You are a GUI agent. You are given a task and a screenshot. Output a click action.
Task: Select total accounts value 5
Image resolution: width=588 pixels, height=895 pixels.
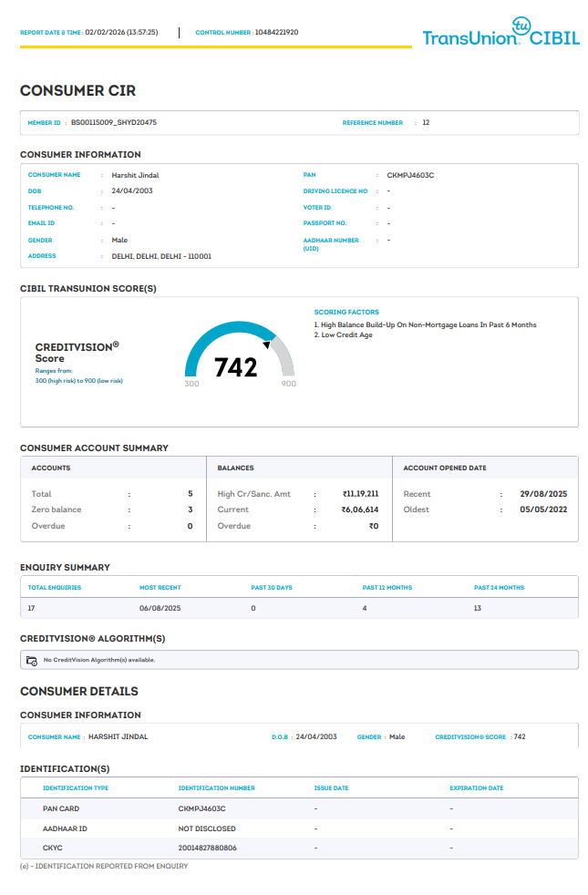191,494
